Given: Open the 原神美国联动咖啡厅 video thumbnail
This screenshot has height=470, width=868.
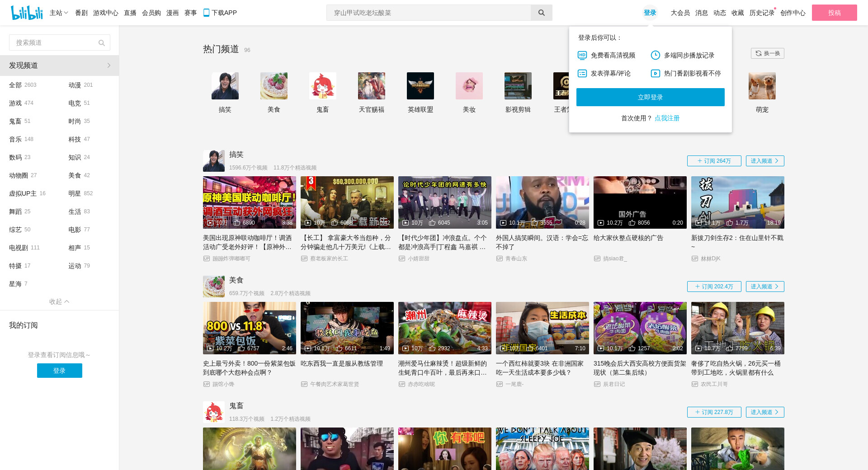Looking at the screenshot, I should (249, 202).
